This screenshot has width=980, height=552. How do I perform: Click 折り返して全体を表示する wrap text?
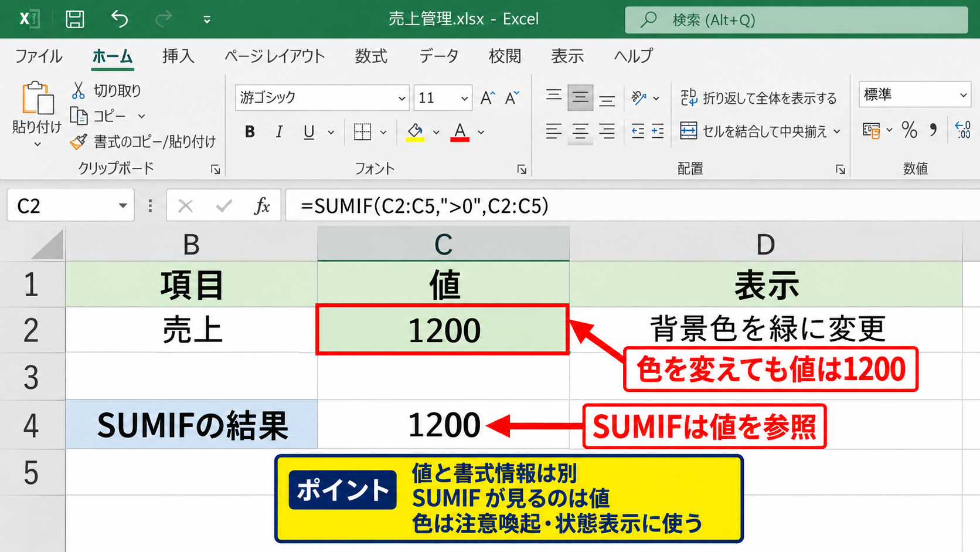[758, 98]
